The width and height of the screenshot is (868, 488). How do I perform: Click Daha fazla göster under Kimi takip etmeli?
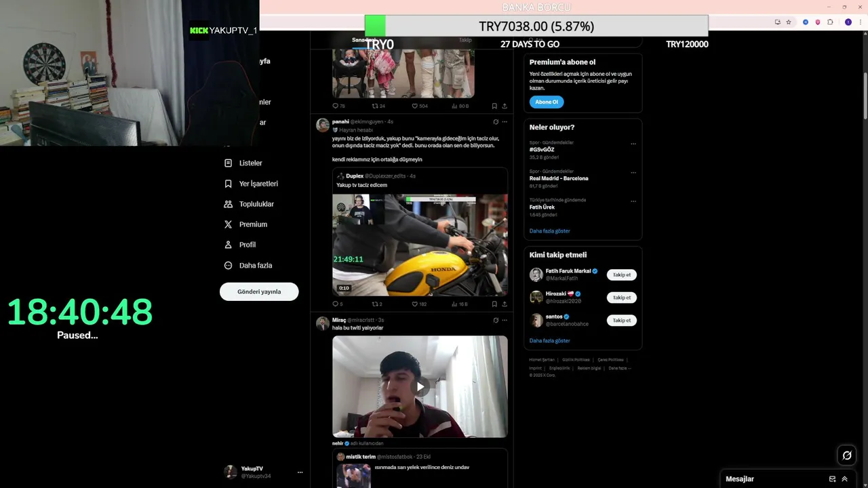tap(550, 341)
